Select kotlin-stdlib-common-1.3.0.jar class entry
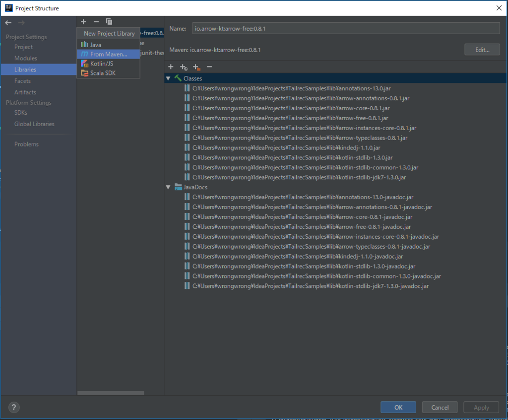 [x=305, y=167]
